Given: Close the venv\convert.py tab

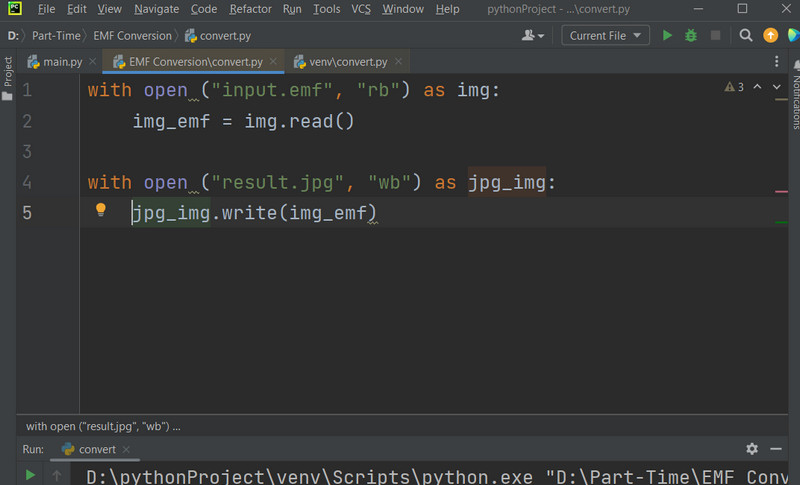Looking at the screenshot, I should (398, 61).
